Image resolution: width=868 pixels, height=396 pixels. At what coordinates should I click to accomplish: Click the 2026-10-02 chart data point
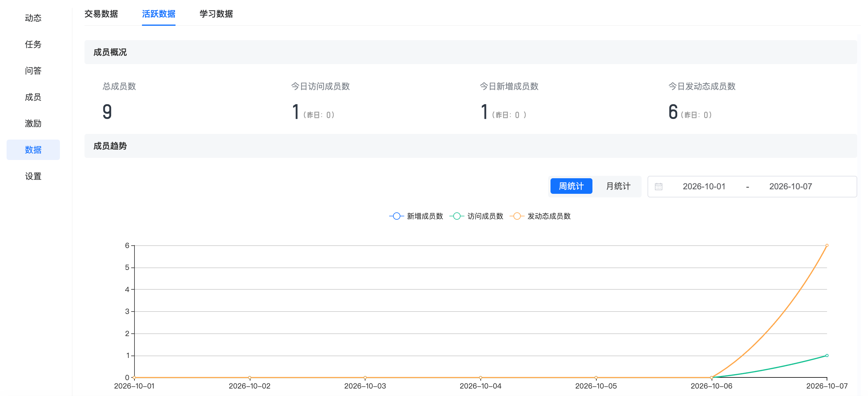tap(250, 377)
